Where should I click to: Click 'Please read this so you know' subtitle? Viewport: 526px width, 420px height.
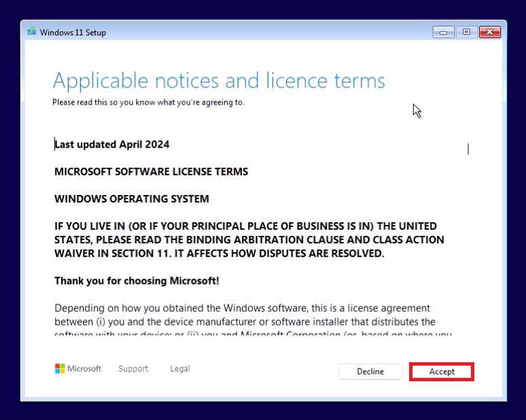148,103
